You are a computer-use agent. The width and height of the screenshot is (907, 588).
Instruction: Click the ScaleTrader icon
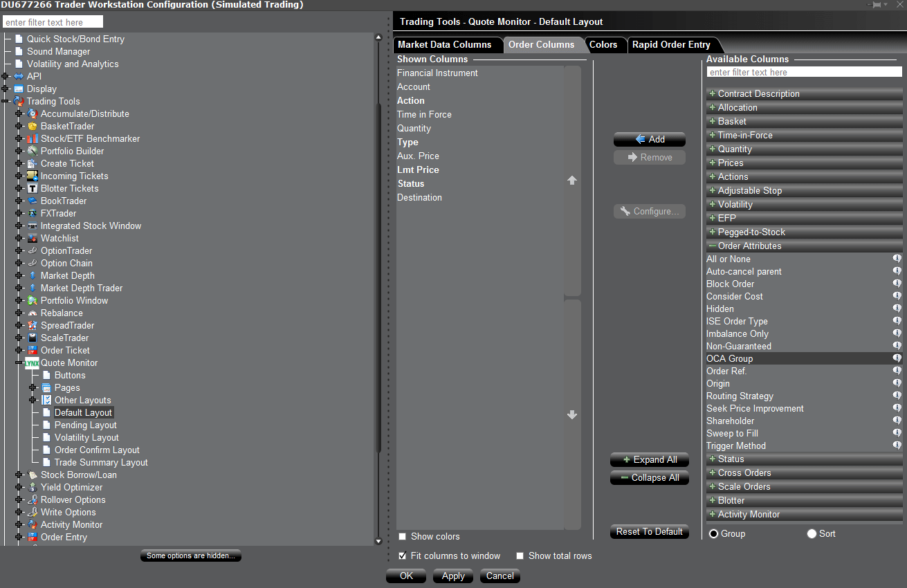[x=32, y=338]
